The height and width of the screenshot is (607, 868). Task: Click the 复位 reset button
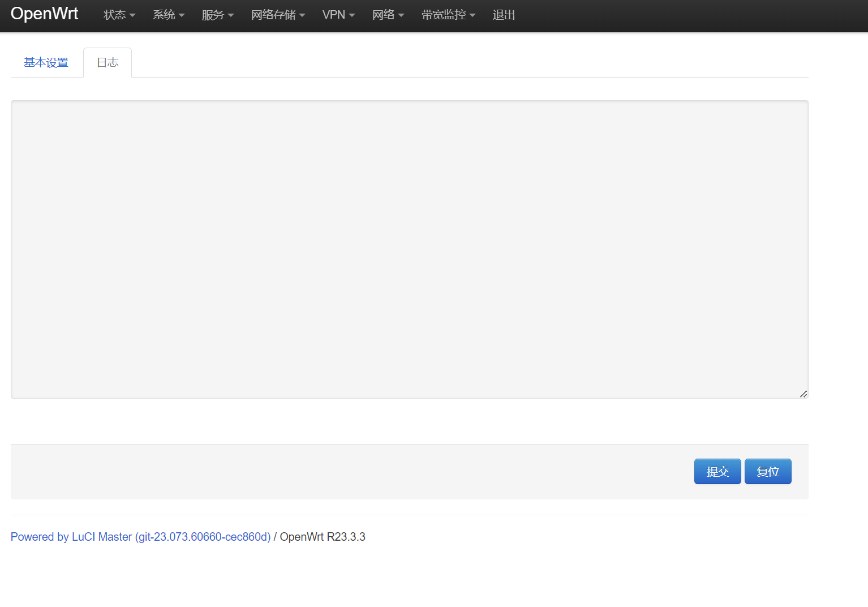pos(768,471)
